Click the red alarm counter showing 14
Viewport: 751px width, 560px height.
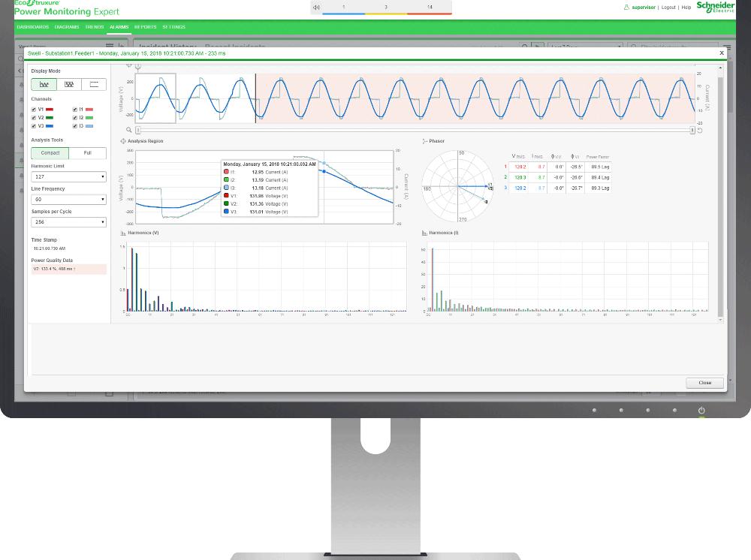click(x=430, y=8)
